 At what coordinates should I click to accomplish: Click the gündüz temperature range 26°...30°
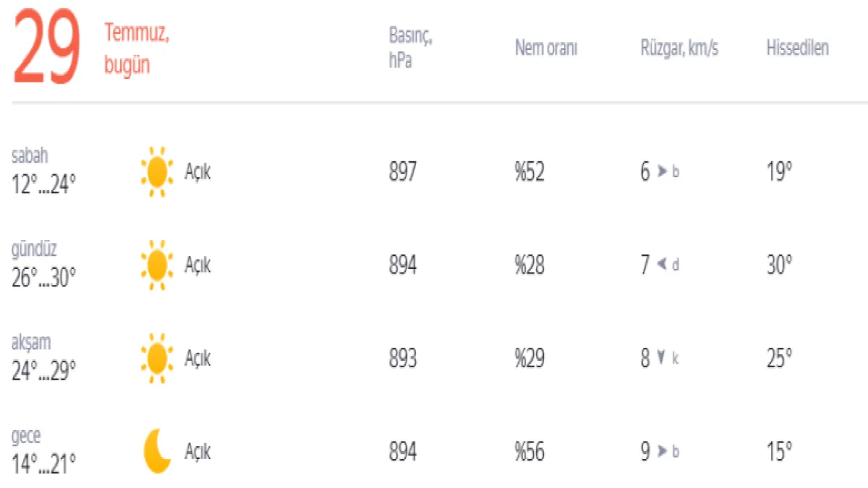click(x=43, y=278)
